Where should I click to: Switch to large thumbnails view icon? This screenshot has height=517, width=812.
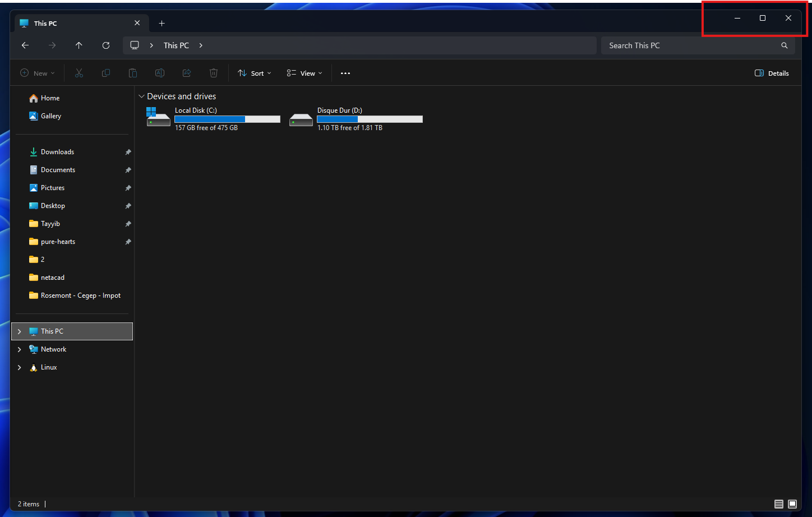point(792,504)
